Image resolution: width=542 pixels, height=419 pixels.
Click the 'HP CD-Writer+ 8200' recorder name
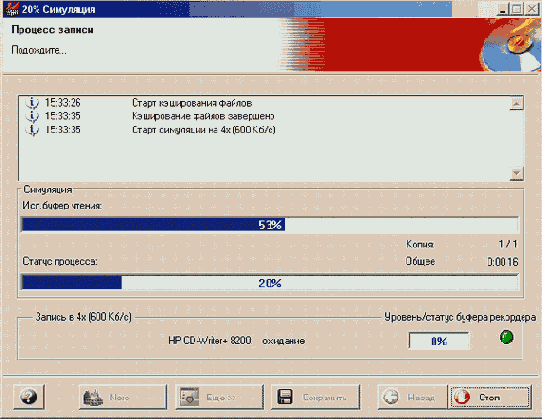[210, 341]
